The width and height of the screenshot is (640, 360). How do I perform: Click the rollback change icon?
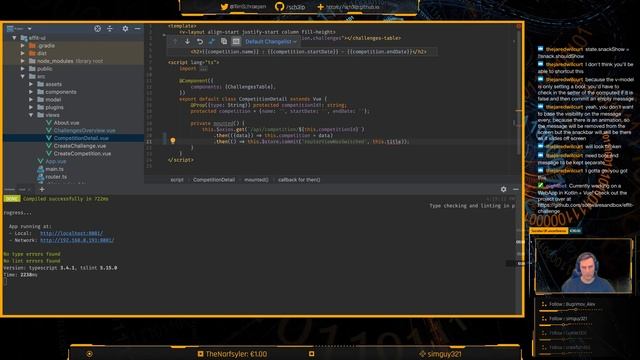click(200, 41)
